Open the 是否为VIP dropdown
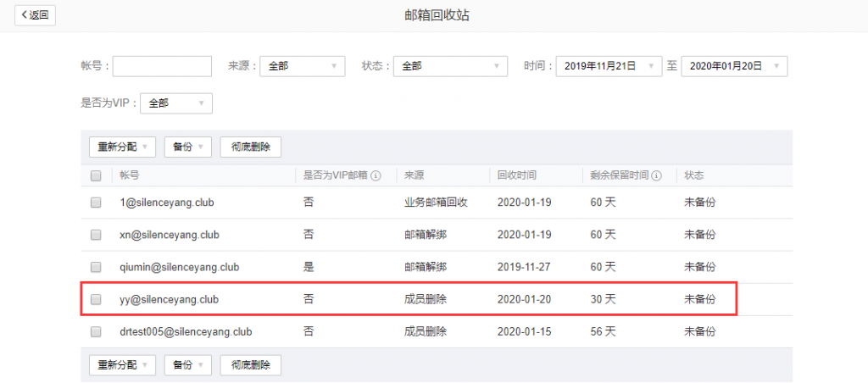The image size is (868, 383). point(176,103)
